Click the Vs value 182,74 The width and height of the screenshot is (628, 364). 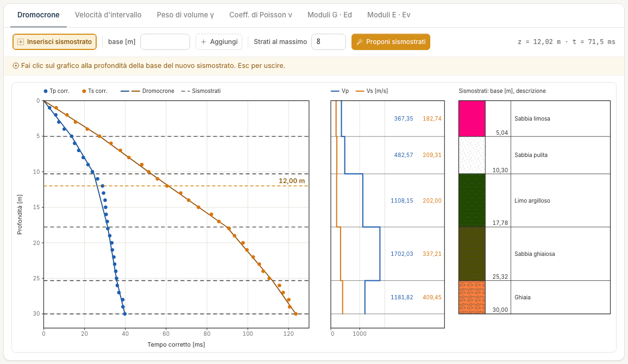point(432,118)
